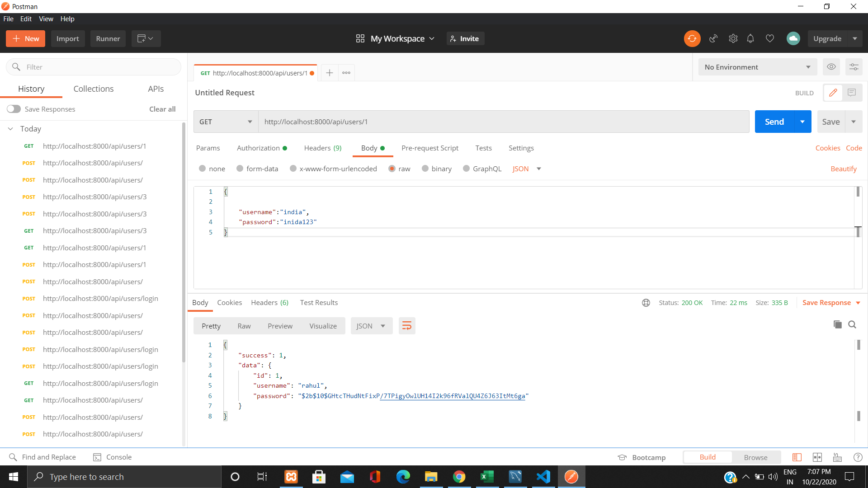This screenshot has width=868, height=488.
Task: Switch to the Collections tab
Action: pyautogui.click(x=94, y=89)
